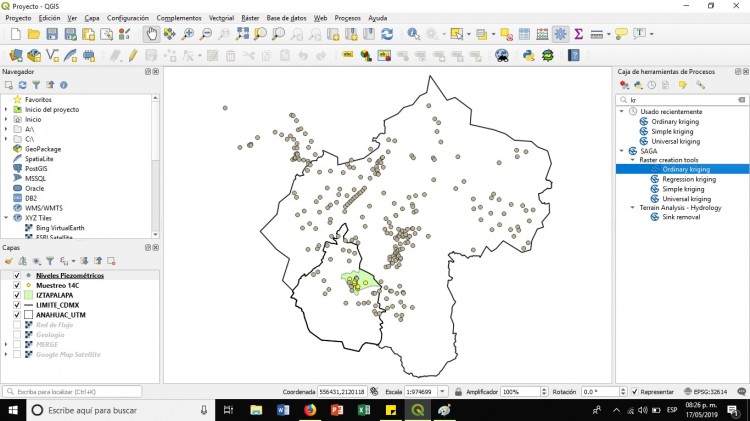Filter the legend in the Capas panel

coord(50,261)
